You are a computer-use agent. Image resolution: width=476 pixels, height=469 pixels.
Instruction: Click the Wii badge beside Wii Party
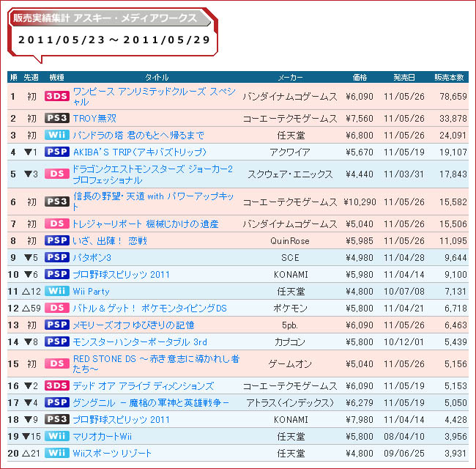click(x=57, y=291)
